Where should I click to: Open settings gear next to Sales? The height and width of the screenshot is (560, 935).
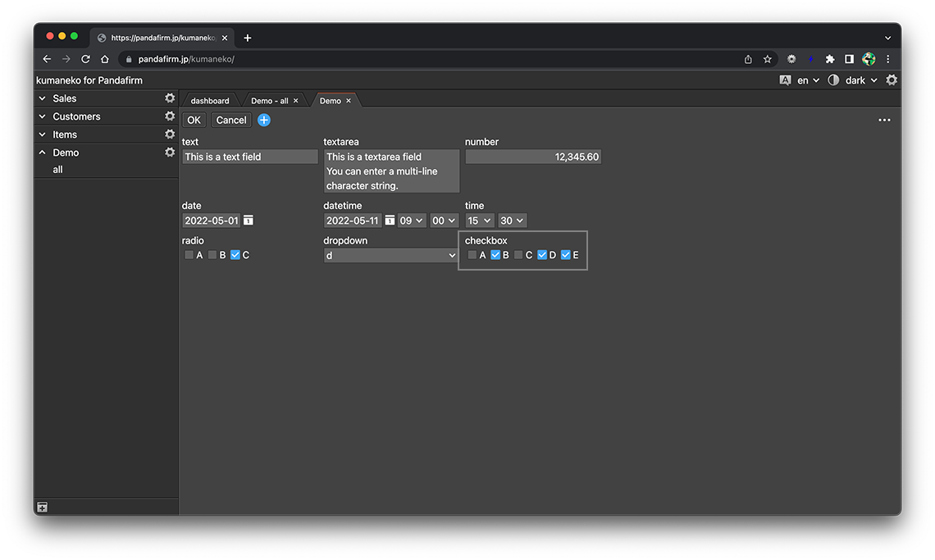[x=170, y=98]
